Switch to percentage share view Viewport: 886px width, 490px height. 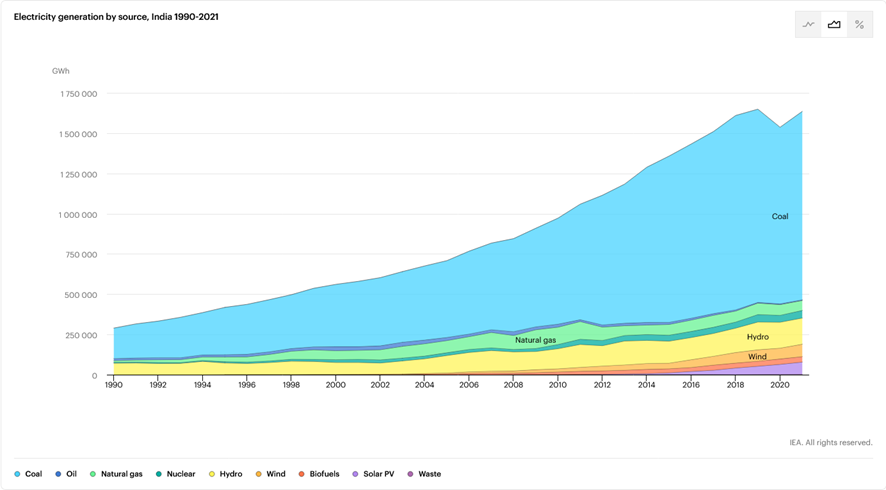[x=859, y=25]
